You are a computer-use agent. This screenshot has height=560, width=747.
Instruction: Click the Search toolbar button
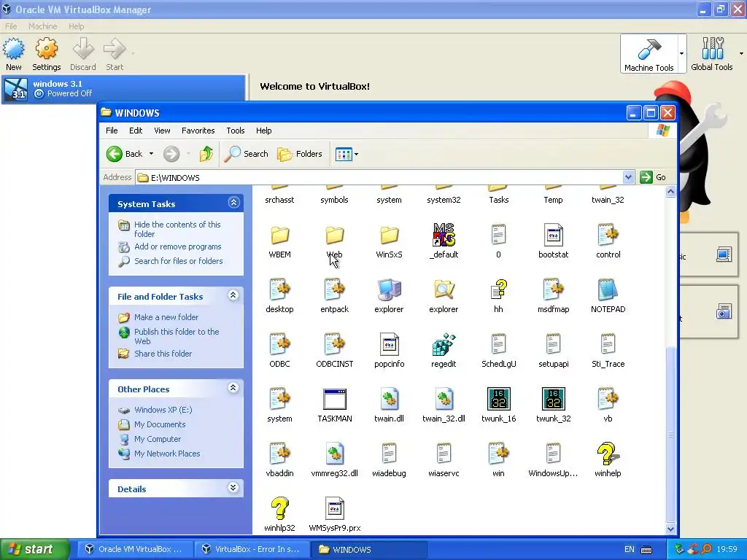[x=246, y=154]
